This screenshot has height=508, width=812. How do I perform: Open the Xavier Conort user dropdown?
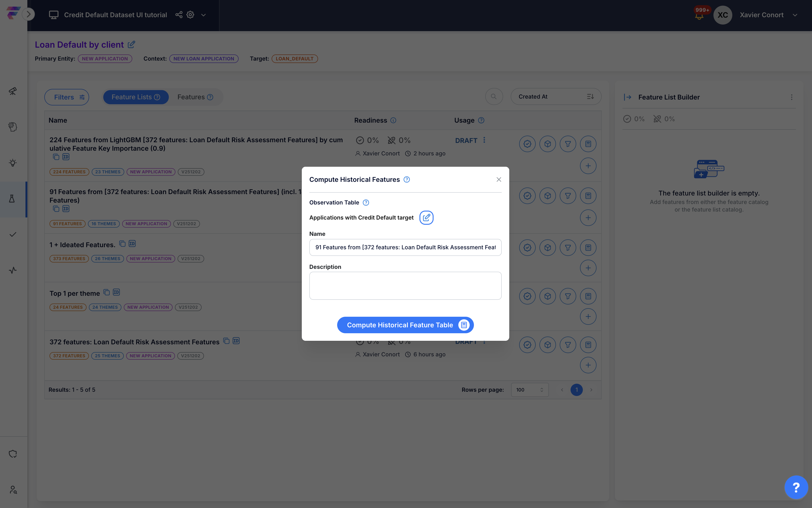click(x=795, y=15)
